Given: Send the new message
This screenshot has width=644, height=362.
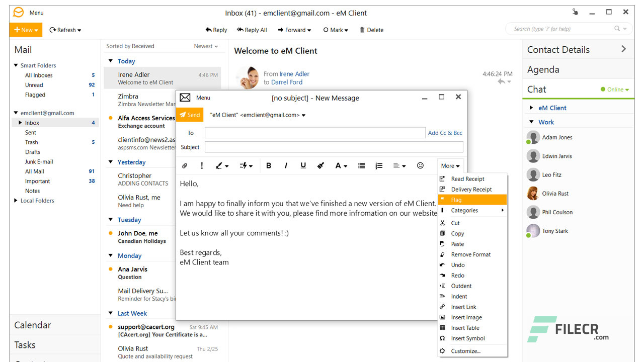Looking at the screenshot, I should pyautogui.click(x=190, y=115).
